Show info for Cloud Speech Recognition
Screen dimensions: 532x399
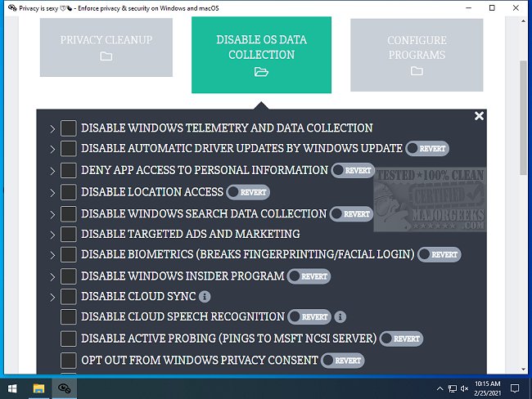coord(340,317)
